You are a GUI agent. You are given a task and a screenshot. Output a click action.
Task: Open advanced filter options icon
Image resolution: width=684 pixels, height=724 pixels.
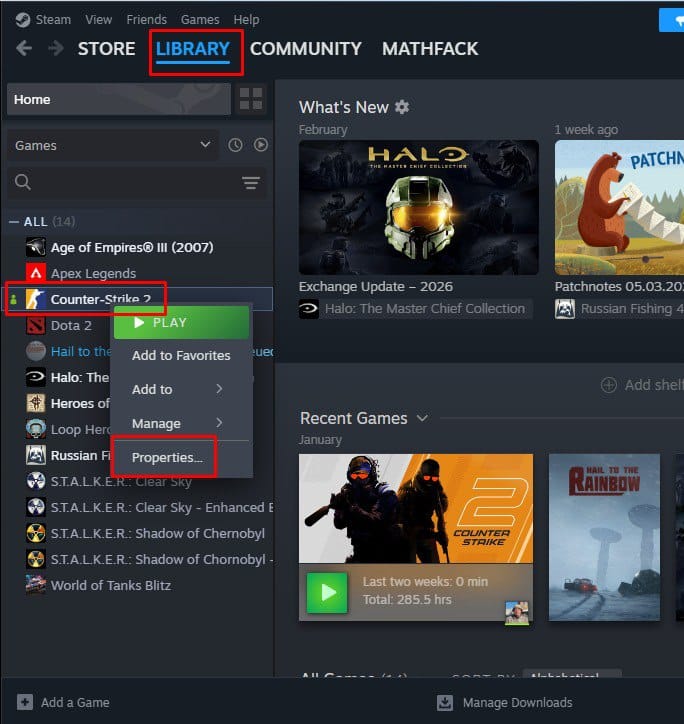click(250, 182)
